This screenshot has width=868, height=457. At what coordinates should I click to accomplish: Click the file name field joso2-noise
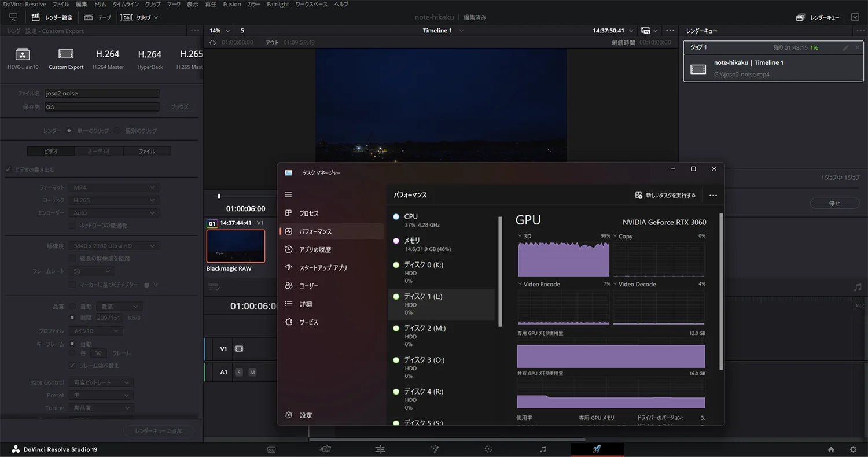click(102, 93)
